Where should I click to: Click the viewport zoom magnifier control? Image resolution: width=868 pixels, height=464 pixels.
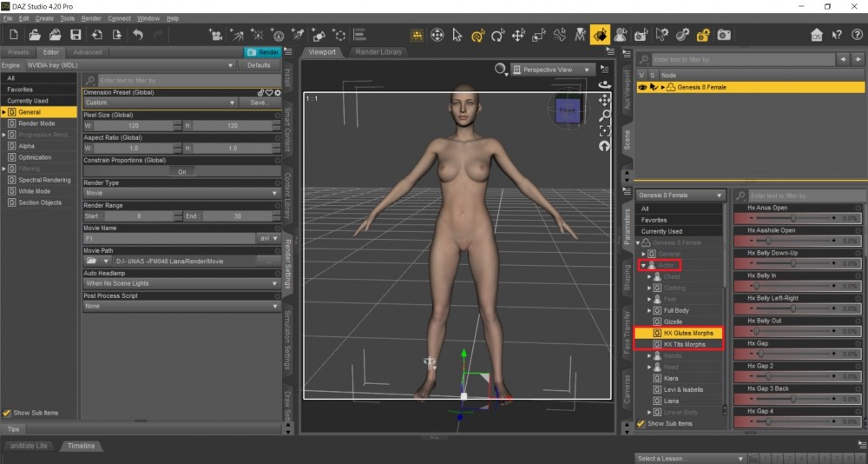pos(604,116)
